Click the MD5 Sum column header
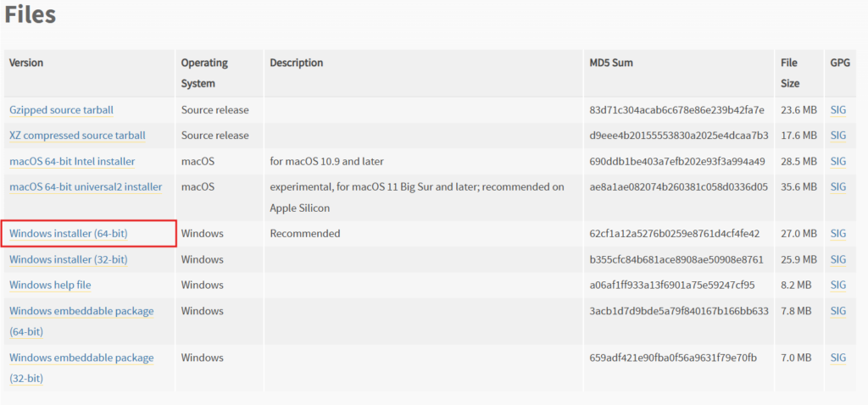This screenshot has width=868, height=405. (x=611, y=63)
